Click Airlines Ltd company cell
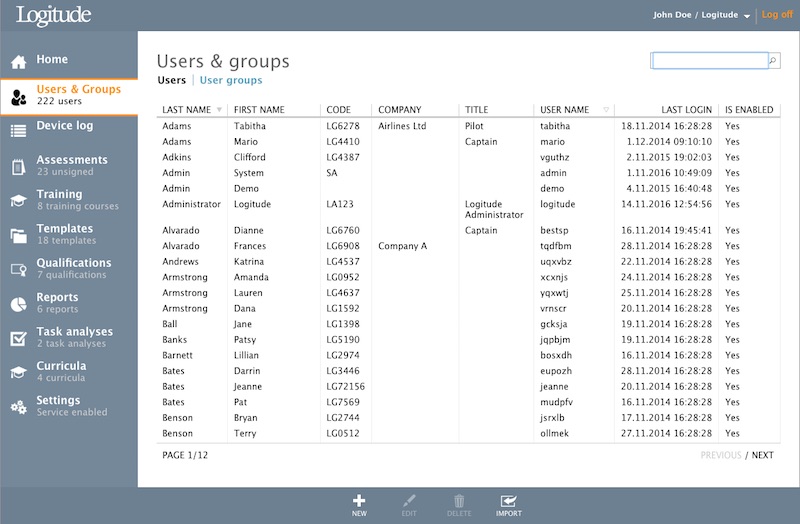The height and width of the screenshot is (524, 800). pyautogui.click(x=402, y=126)
